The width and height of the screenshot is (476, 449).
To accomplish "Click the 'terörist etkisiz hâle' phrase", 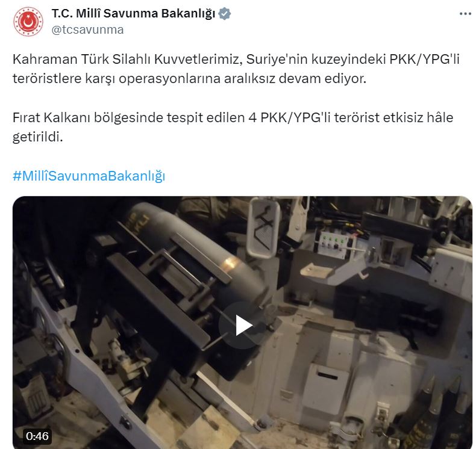I will 393,117.
